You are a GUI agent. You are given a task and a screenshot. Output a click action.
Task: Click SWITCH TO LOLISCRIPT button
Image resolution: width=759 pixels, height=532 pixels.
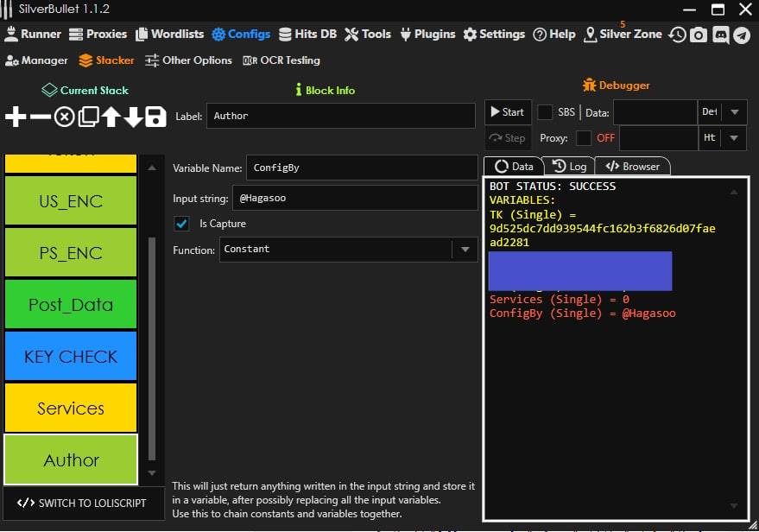[81, 503]
